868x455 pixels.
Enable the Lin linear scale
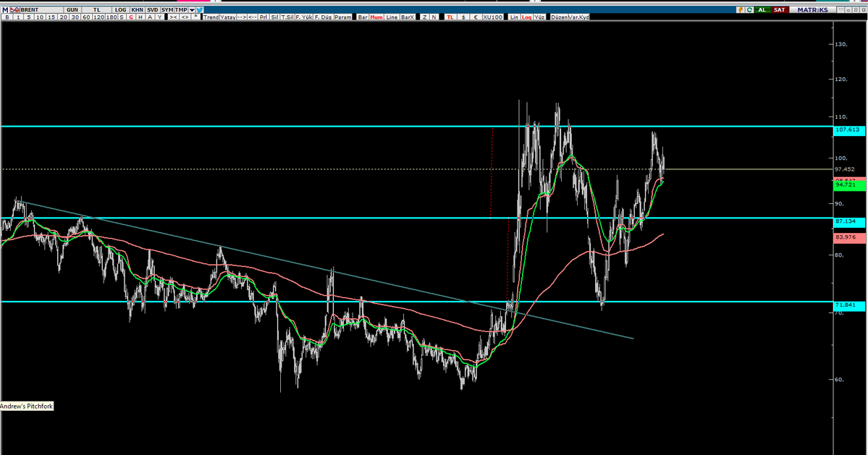tap(514, 17)
